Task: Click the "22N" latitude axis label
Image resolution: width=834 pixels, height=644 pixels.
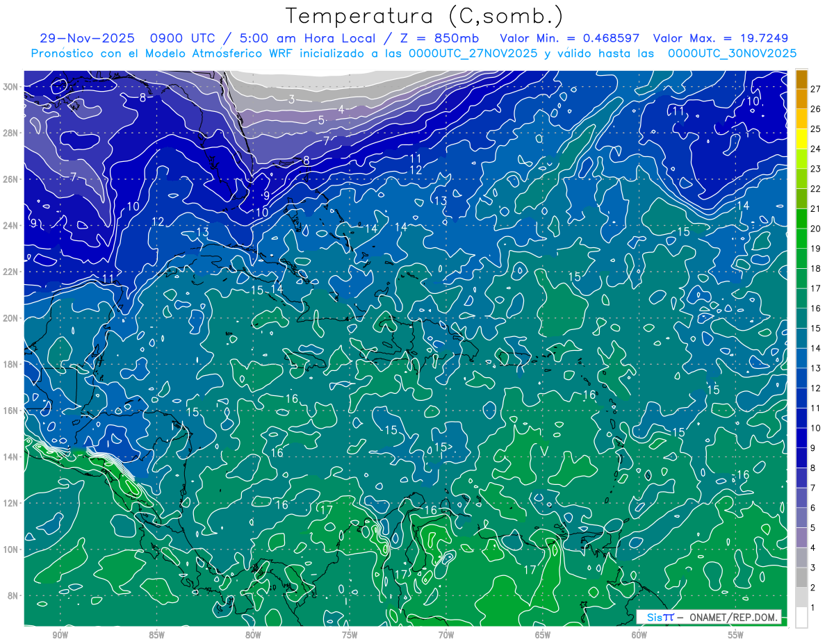Action: coord(10,272)
